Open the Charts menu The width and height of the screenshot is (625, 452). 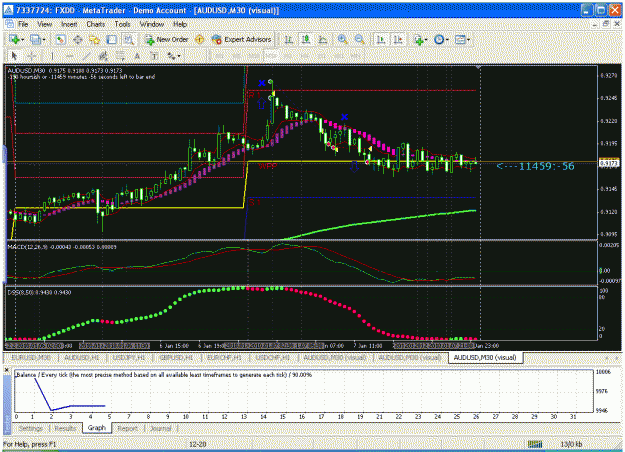96,24
